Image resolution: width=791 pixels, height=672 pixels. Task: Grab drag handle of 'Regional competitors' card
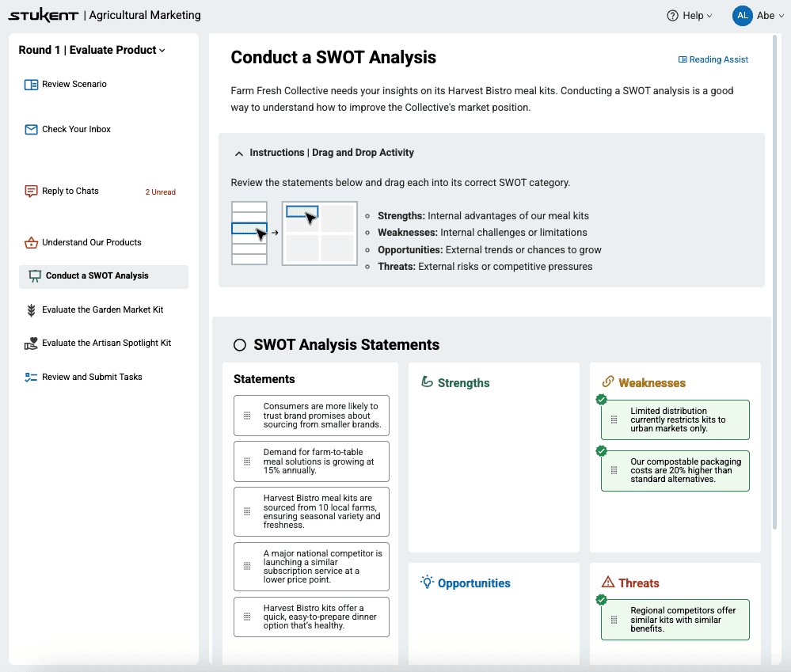point(614,620)
